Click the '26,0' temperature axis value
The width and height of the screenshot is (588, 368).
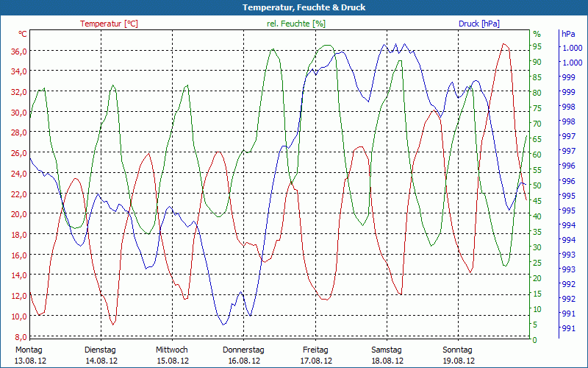point(19,153)
